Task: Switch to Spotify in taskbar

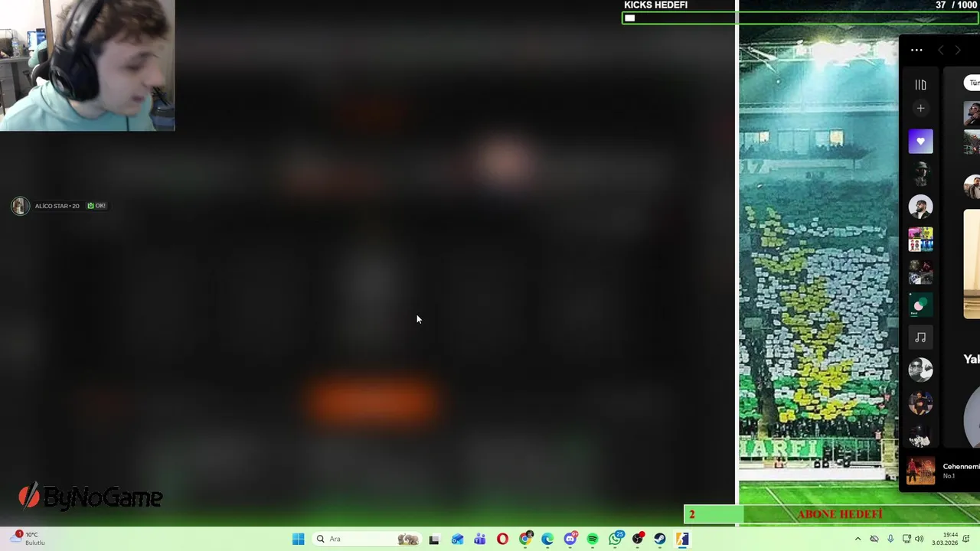Action: pos(593,539)
